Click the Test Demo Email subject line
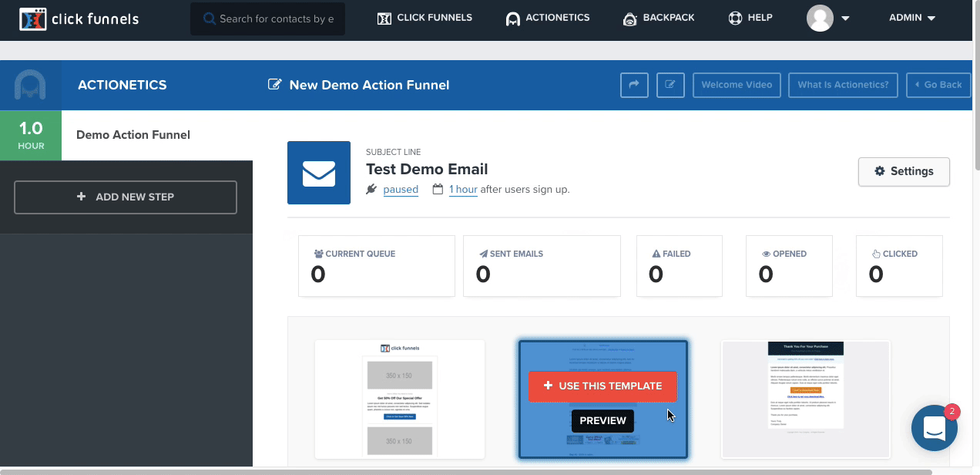Viewport: 980px width, 475px height. 427,169
